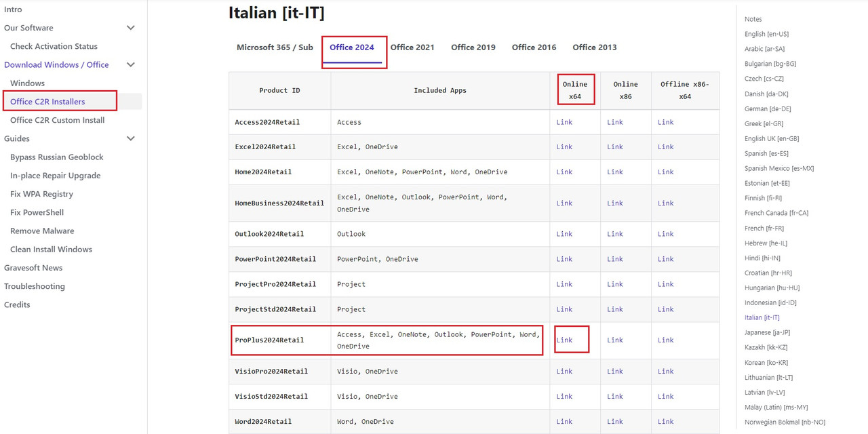The height and width of the screenshot is (434, 868).
Task: Click Offline link for ProPlus2024Retail
Action: [x=666, y=340]
